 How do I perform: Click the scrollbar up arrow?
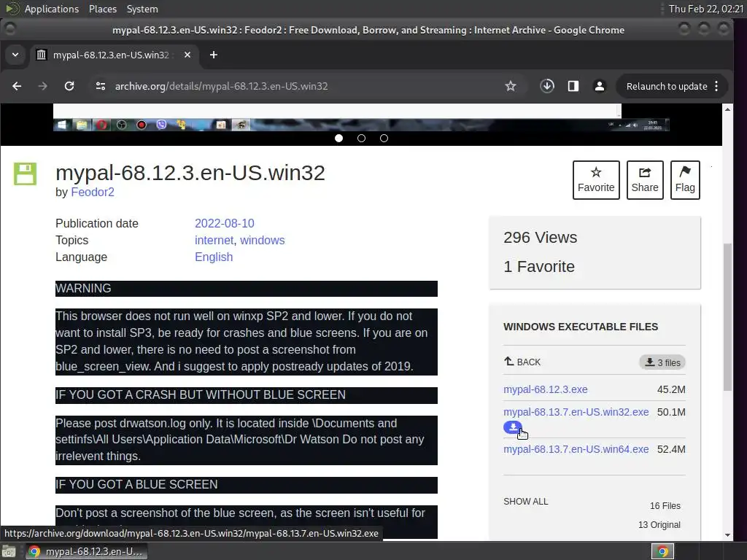point(727,109)
